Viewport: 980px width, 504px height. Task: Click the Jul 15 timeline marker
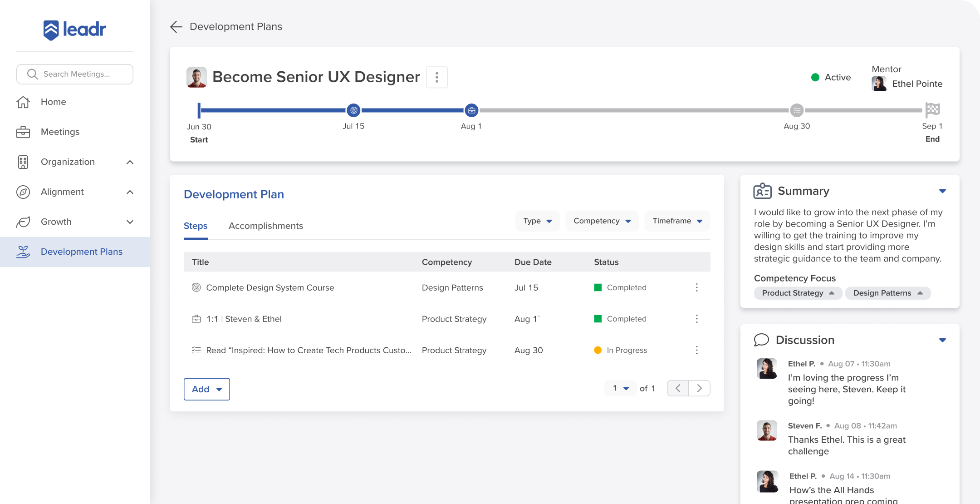(x=353, y=110)
